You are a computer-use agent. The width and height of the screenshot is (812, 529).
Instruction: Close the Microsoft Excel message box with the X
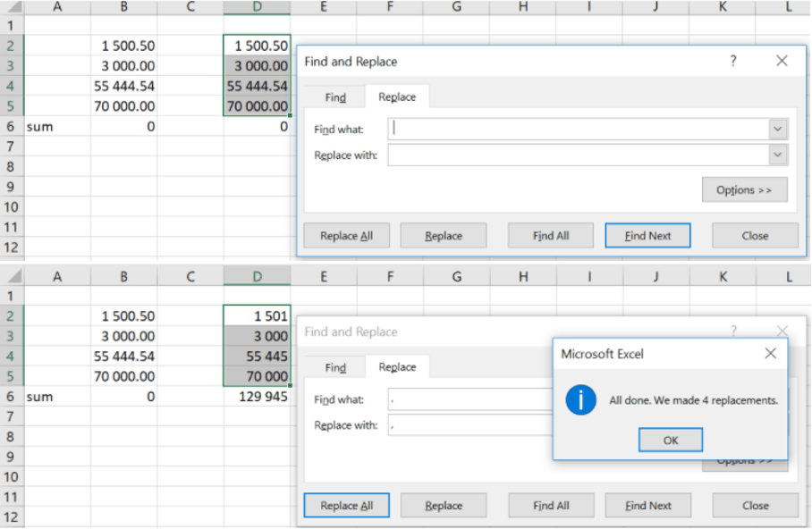[770, 354]
